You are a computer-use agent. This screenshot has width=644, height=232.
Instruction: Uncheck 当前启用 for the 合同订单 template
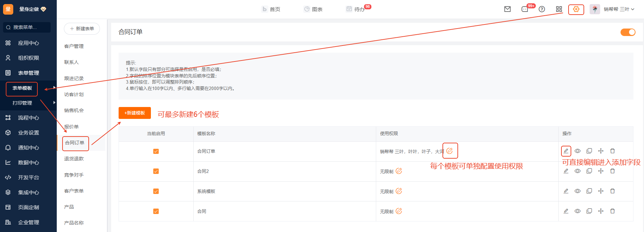pos(156,151)
